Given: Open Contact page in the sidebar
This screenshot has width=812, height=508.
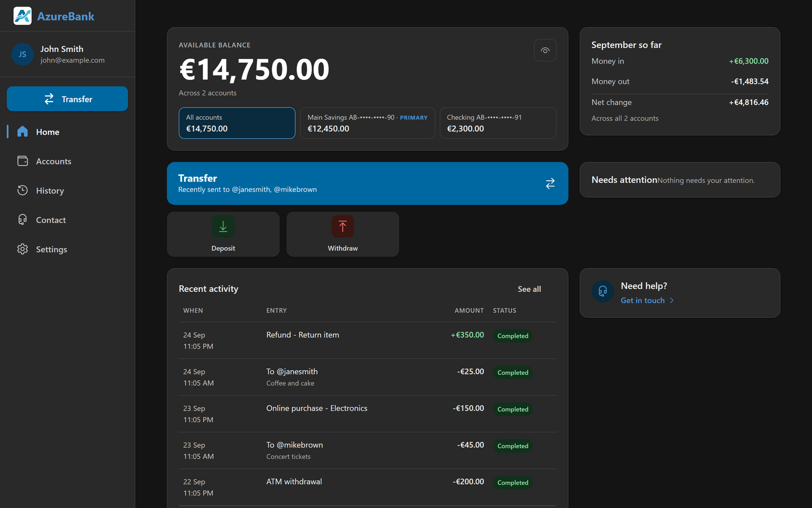Looking at the screenshot, I should 67,219.
